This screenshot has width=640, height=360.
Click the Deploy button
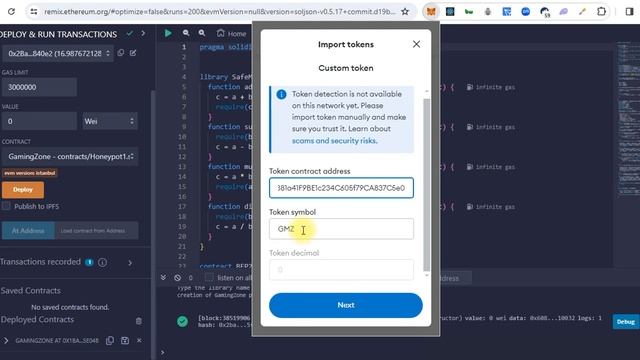23,190
